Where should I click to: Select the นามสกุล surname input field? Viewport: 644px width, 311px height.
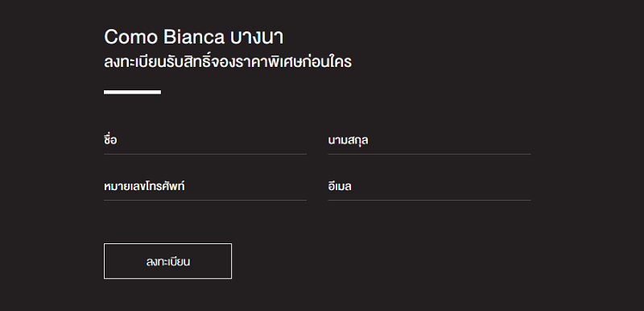click(x=429, y=140)
